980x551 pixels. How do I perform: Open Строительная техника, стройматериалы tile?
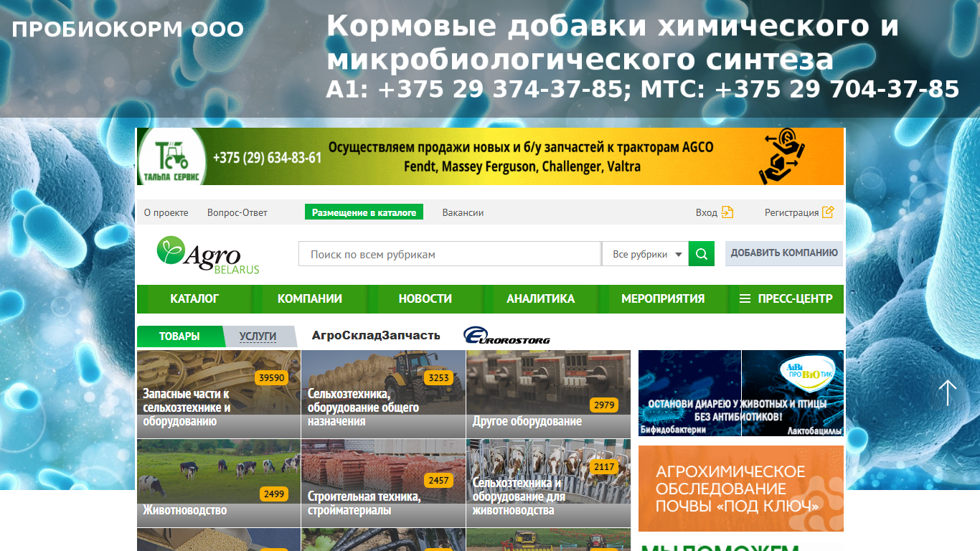[383, 483]
